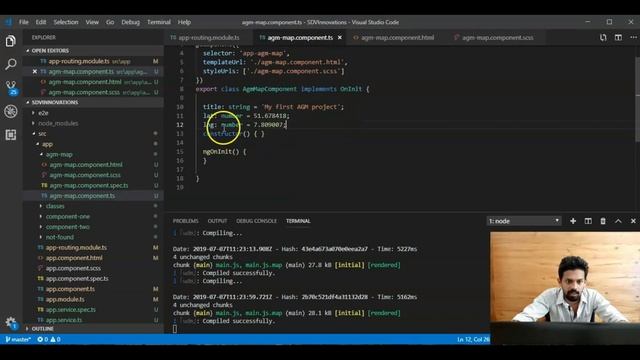Show the Output panel tab
640x360 pixels.
tap(217, 221)
